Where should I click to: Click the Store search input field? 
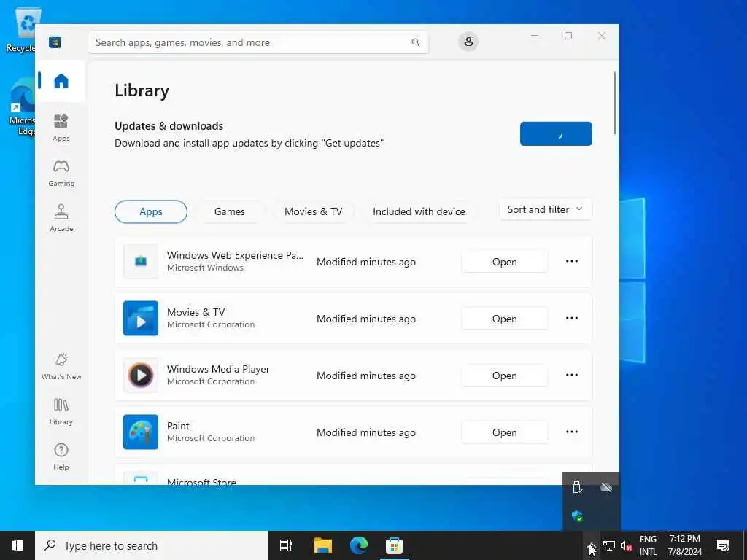coord(258,42)
